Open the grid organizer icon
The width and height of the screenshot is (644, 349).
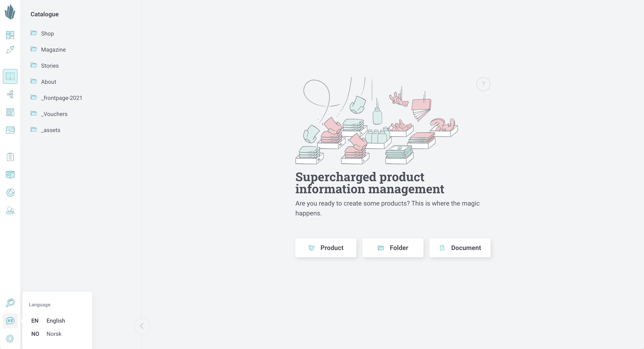[x=10, y=112]
